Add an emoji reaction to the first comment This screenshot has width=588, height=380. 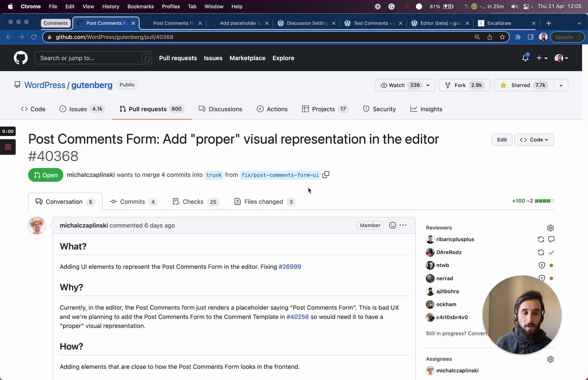[x=393, y=225]
